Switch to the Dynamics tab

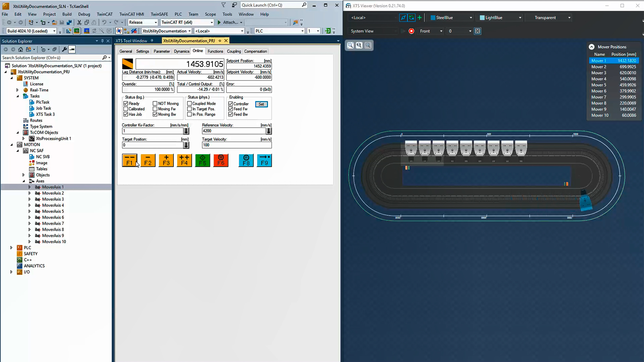coord(181,51)
